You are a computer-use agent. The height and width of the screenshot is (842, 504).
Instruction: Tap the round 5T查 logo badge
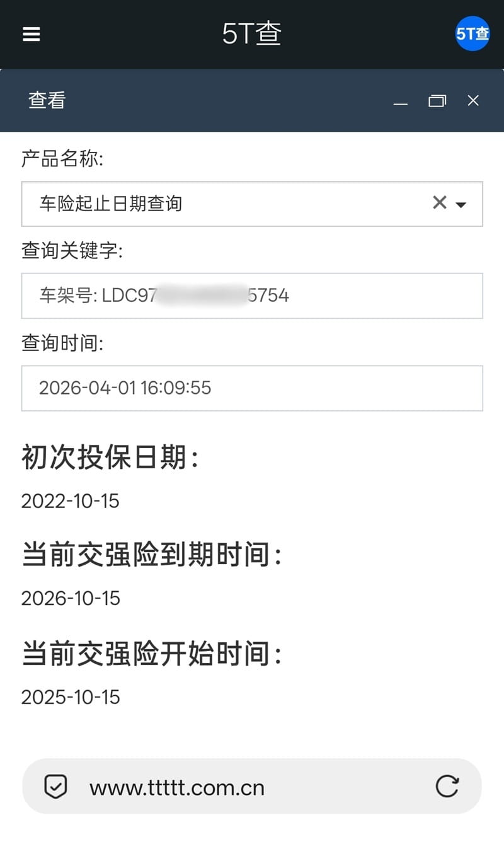pos(472,34)
